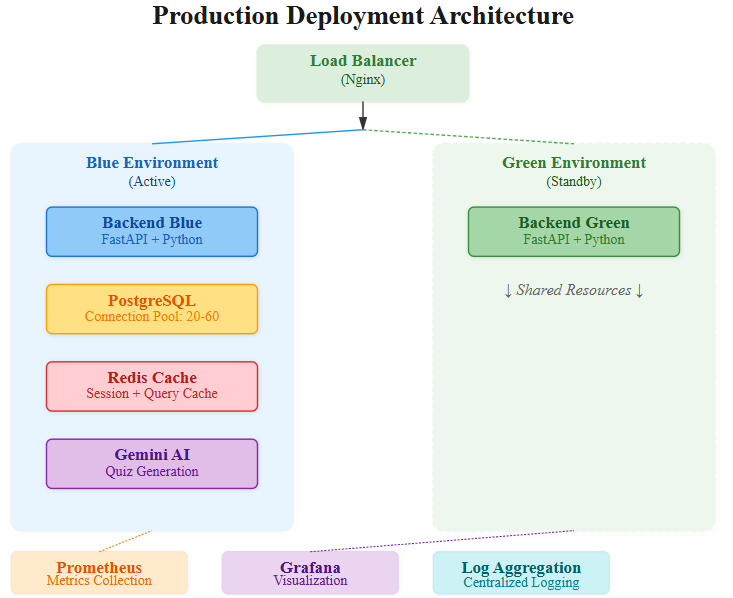The width and height of the screenshot is (733, 598).
Task: Click the Load Balancer (Nginx) box
Action: [x=363, y=73]
